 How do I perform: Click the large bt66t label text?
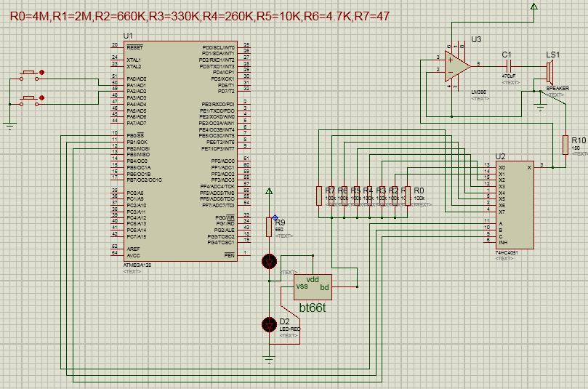click(313, 308)
